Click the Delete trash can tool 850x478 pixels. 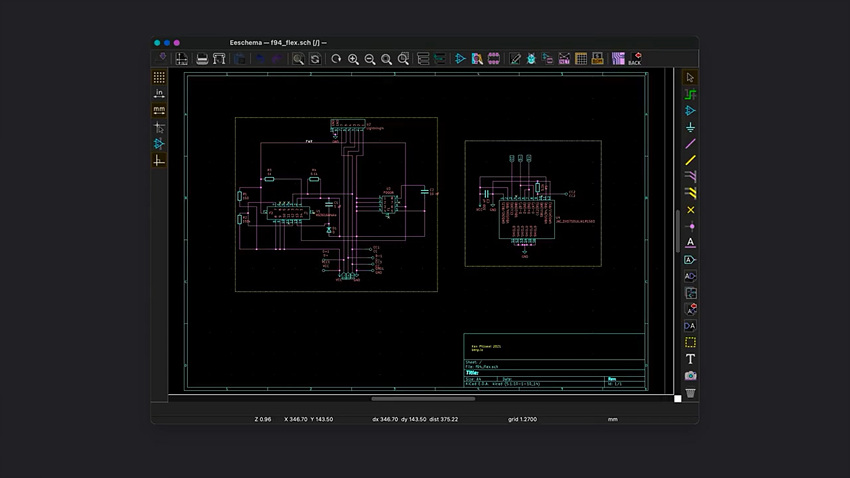tap(690, 393)
